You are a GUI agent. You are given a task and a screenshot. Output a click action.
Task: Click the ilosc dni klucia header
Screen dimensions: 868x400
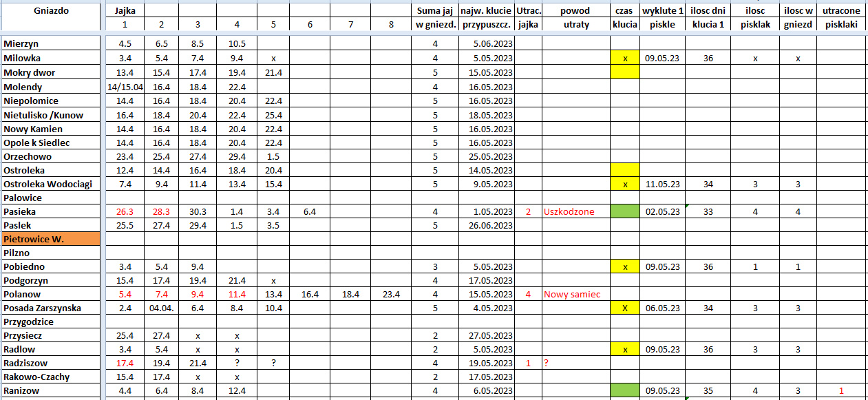tap(708, 17)
